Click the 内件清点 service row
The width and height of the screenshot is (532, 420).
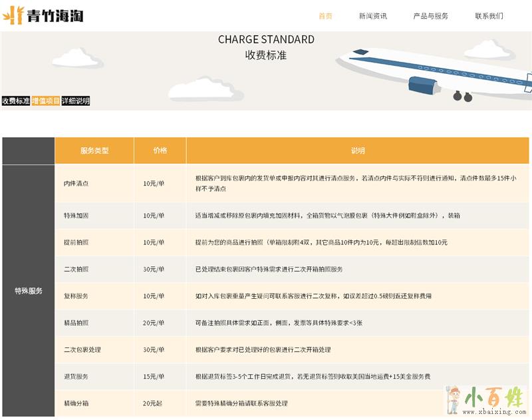click(x=76, y=184)
